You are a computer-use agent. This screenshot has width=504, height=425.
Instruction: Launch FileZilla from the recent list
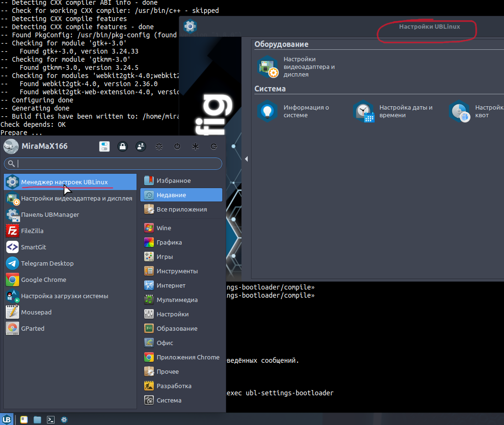pos(70,231)
